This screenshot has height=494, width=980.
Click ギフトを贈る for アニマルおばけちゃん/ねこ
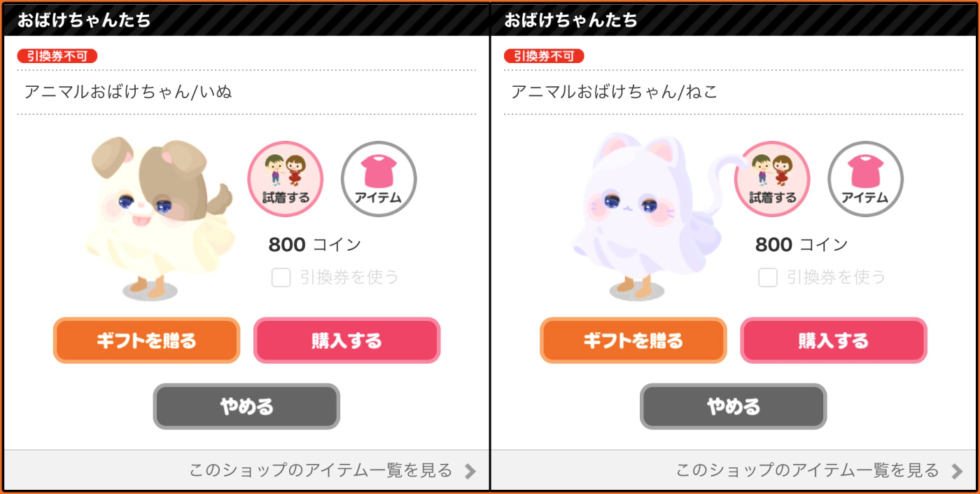(x=633, y=341)
